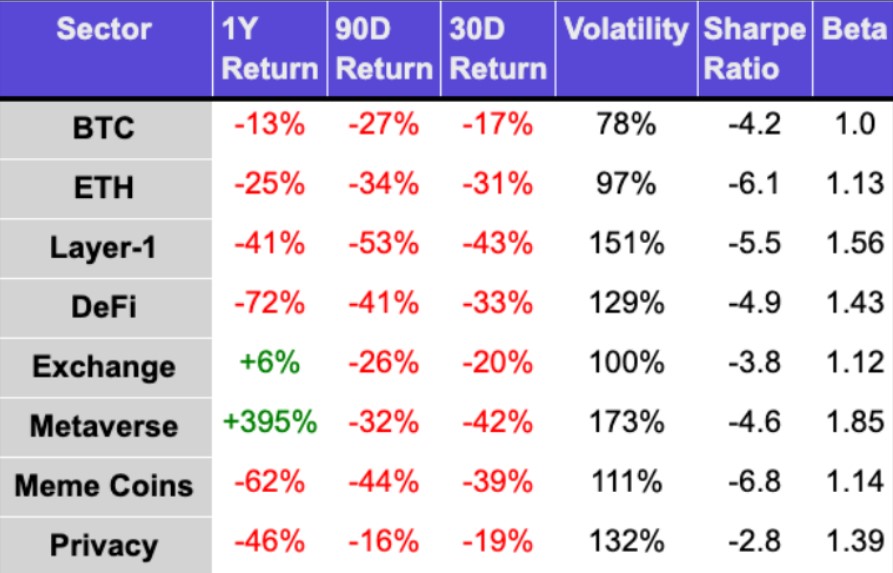Image resolution: width=893 pixels, height=573 pixels.
Task: Select the Sharpe Ratio column header
Action: point(754,49)
